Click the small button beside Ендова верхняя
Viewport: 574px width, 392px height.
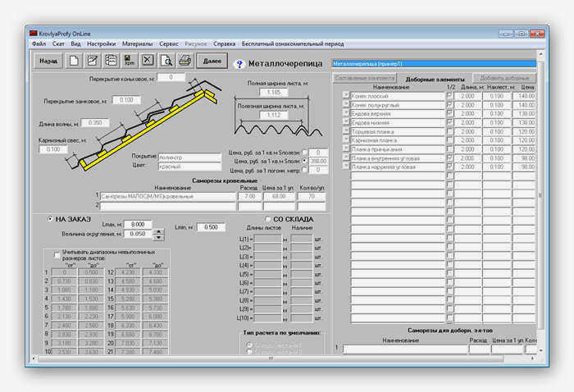(345, 113)
